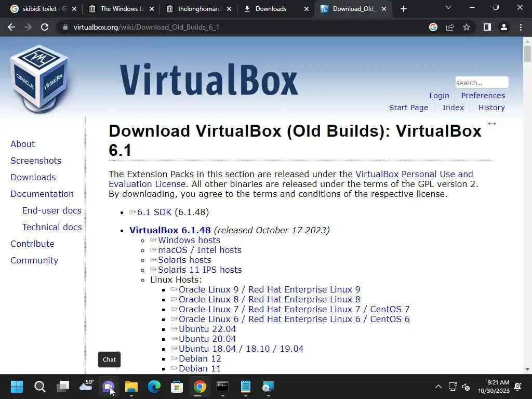Open Windows taskbar search

click(x=39, y=387)
